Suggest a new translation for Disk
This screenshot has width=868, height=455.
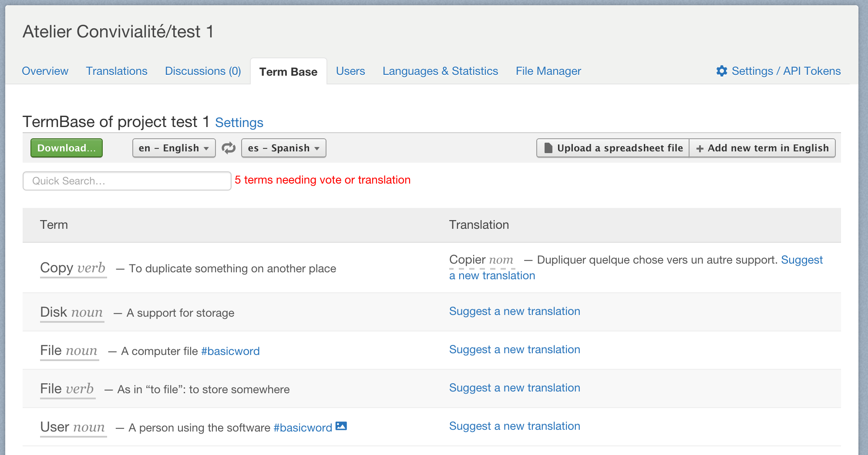pos(514,311)
